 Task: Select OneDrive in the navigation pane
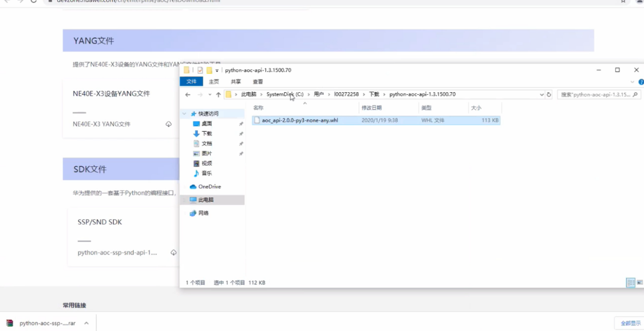pos(210,187)
